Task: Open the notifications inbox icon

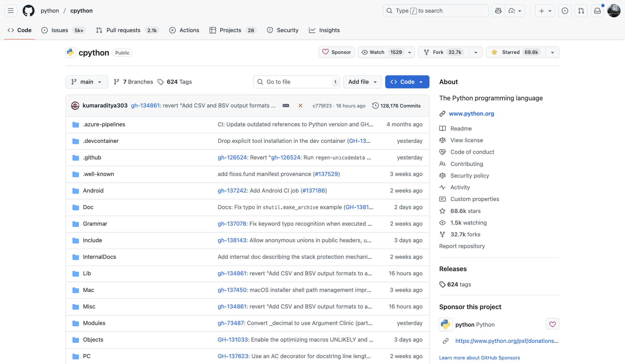Action: pos(597,11)
